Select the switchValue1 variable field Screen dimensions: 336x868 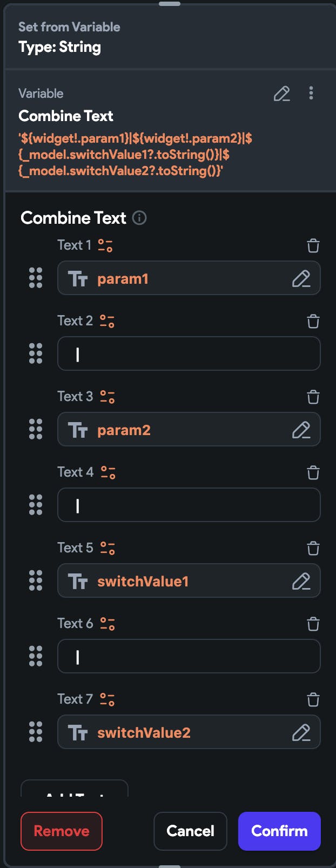[178, 581]
